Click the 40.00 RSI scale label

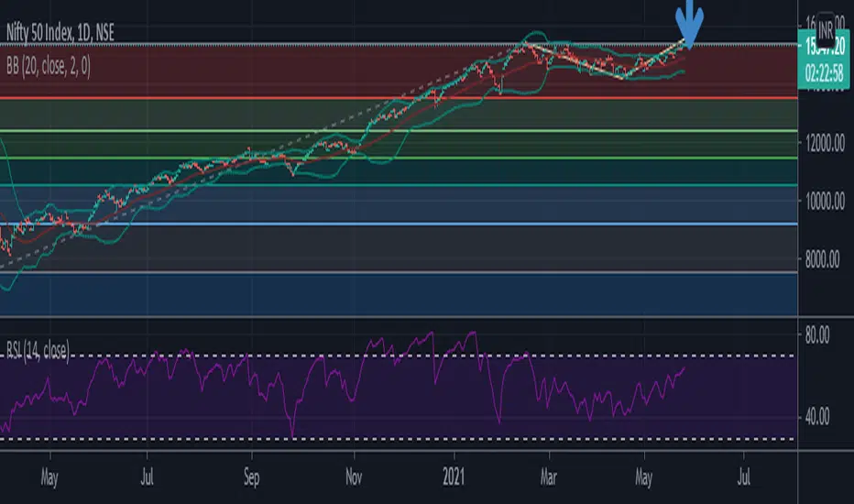(817, 417)
